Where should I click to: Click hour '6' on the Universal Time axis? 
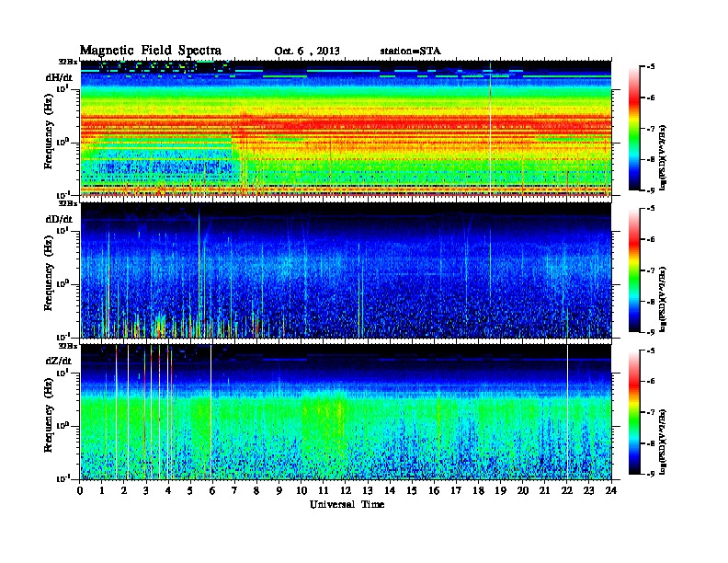pos(212,490)
